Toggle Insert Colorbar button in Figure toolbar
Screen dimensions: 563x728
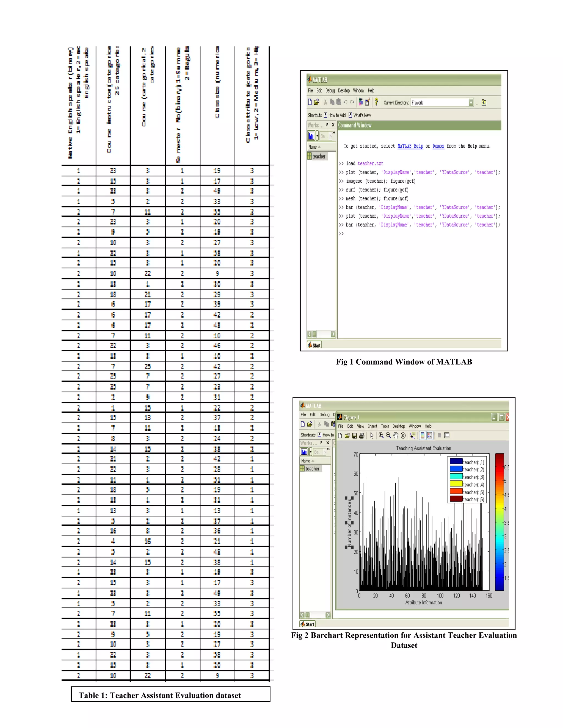pyautogui.click(x=422, y=435)
